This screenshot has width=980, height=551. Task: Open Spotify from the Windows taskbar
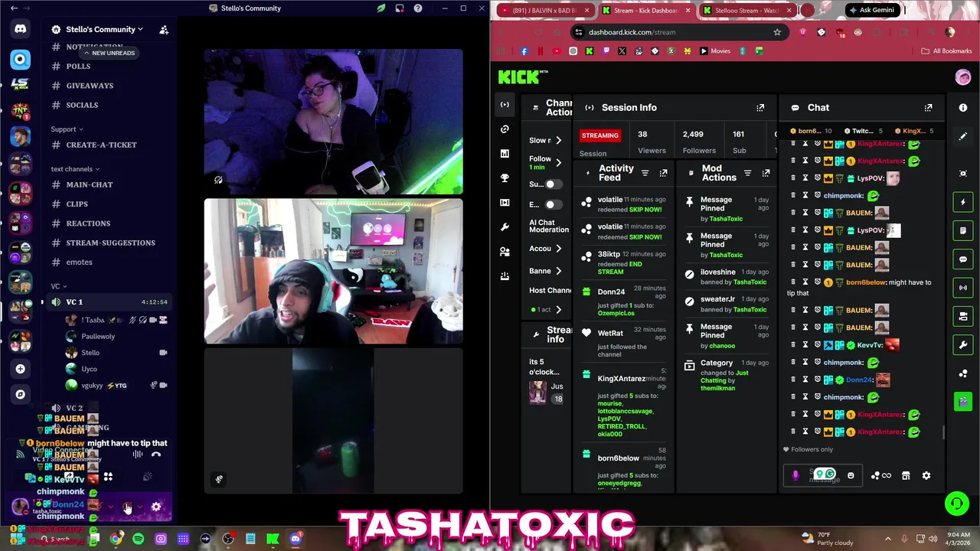[138, 540]
